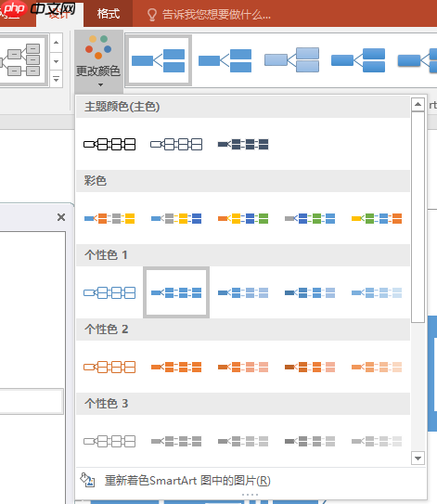Apply the fourth rounded SmartArt style thumbnail
The image size is (437, 504).
[x=358, y=60]
